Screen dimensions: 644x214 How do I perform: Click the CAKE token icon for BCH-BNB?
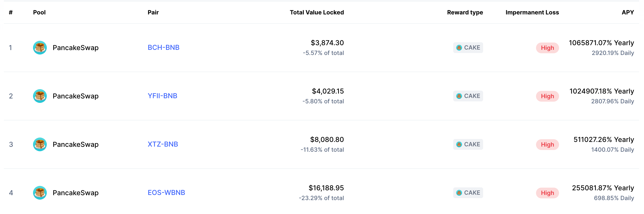tap(459, 48)
